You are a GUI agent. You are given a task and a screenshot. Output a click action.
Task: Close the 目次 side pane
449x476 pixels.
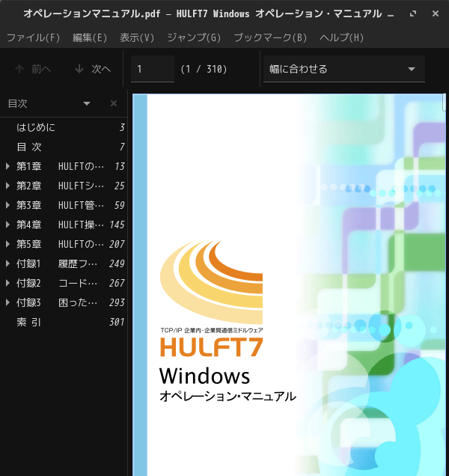tap(114, 103)
